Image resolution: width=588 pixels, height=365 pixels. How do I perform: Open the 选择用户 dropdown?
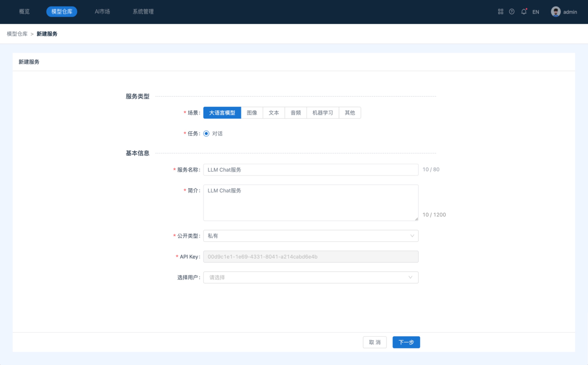click(310, 277)
